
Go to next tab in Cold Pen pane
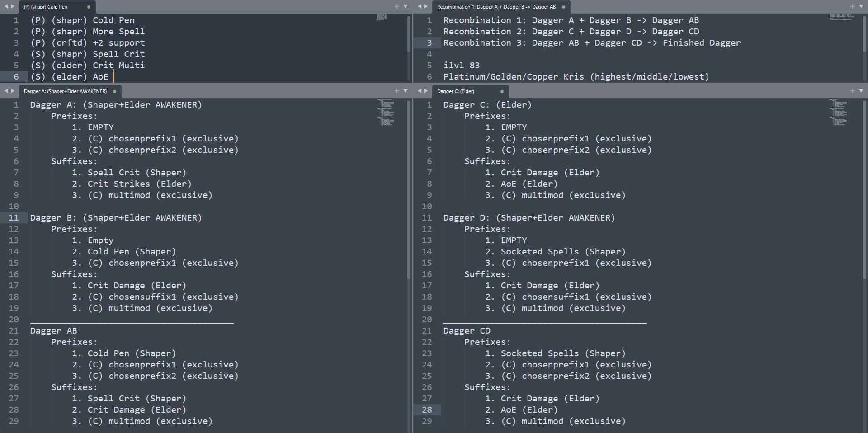pos(12,7)
